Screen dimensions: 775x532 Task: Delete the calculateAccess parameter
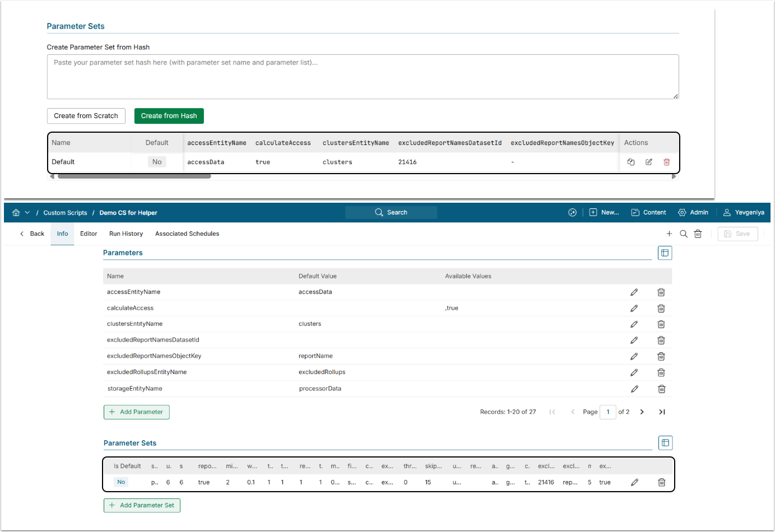[x=661, y=309]
